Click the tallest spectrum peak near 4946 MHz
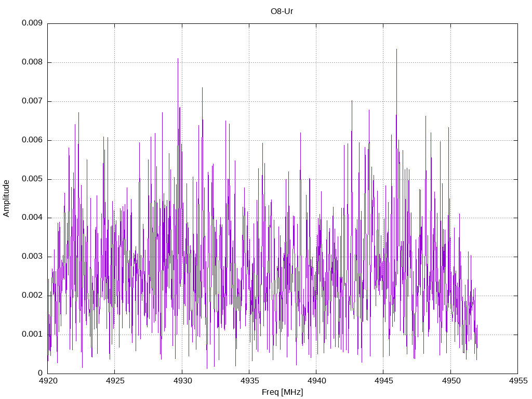The height and width of the screenshot is (399, 532). point(396,50)
